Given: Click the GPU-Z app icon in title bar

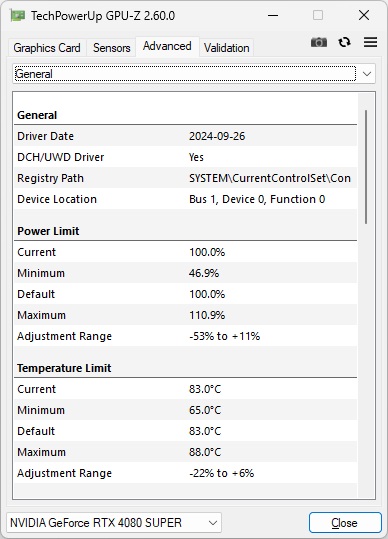Looking at the screenshot, I should 18,15.
